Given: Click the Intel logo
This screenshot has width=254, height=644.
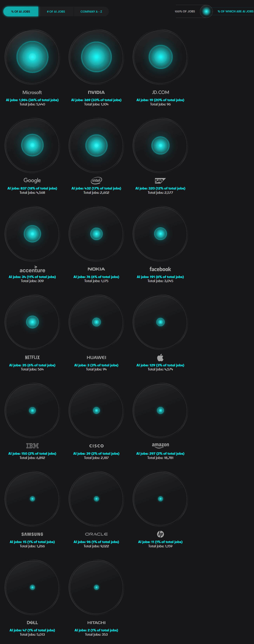Looking at the screenshot, I should tap(96, 181).
